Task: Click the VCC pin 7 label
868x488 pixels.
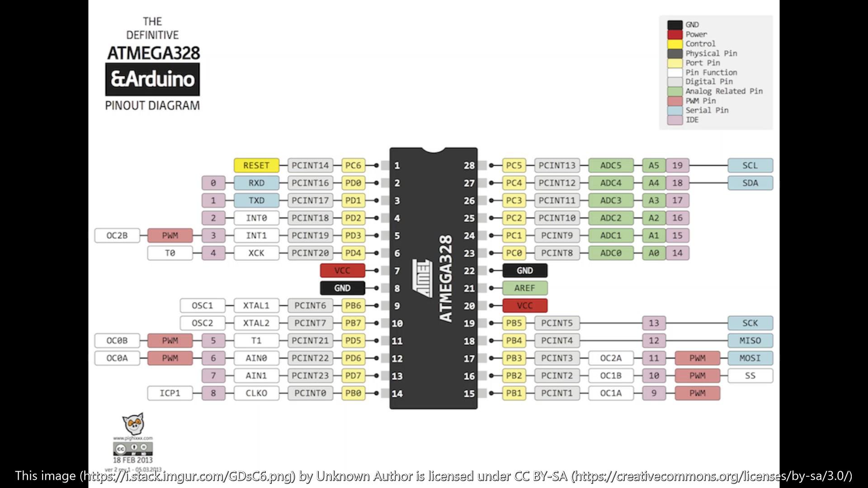Action: 343,270
